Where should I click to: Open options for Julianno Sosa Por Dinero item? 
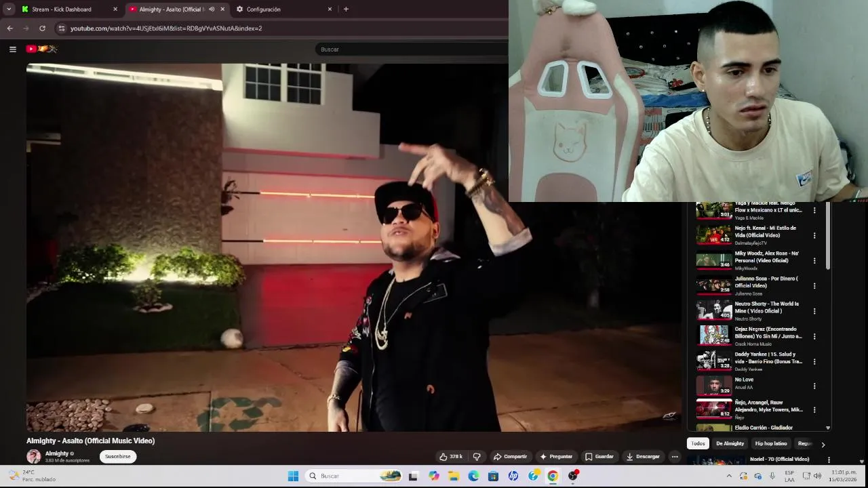coord(814,286)
